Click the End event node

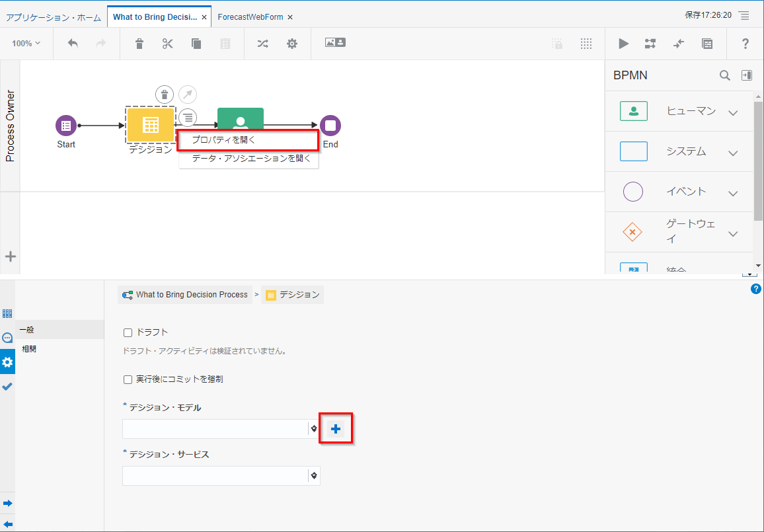330,126
